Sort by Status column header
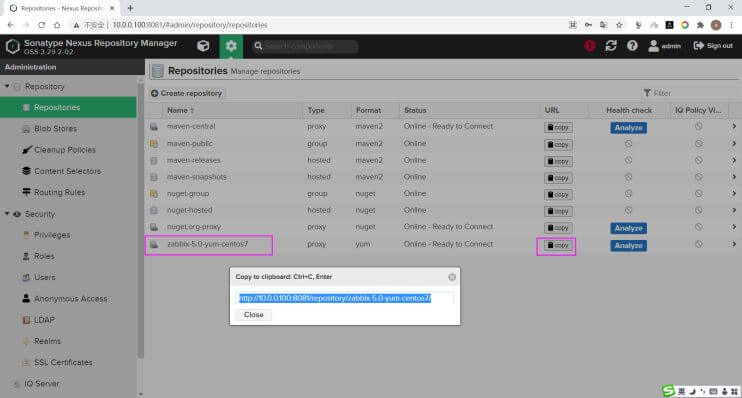Screen dimensions: 742x398 coord(470,110)
